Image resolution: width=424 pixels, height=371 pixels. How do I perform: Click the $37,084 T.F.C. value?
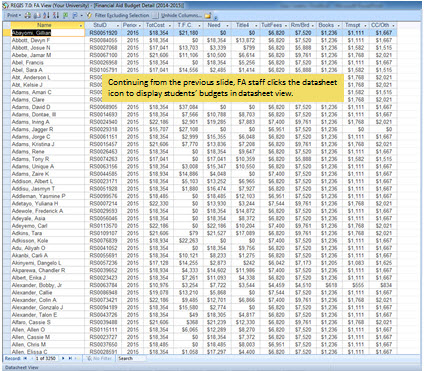188,107
